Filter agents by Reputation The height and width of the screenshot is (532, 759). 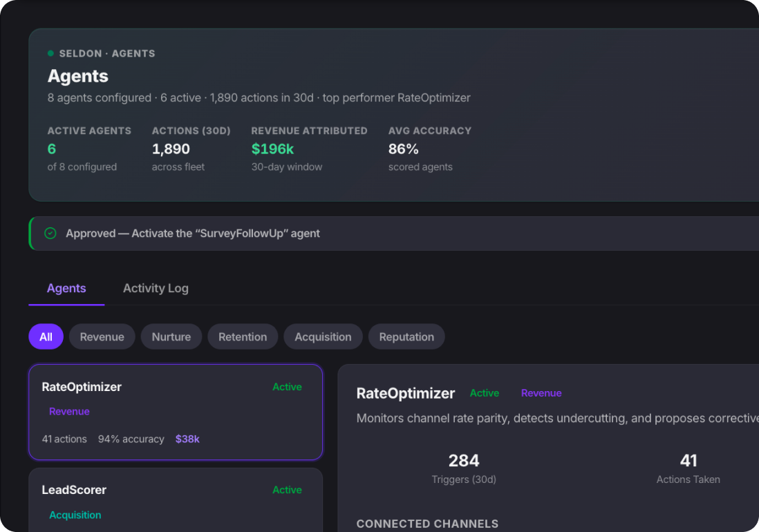click(x=406, y=336)
